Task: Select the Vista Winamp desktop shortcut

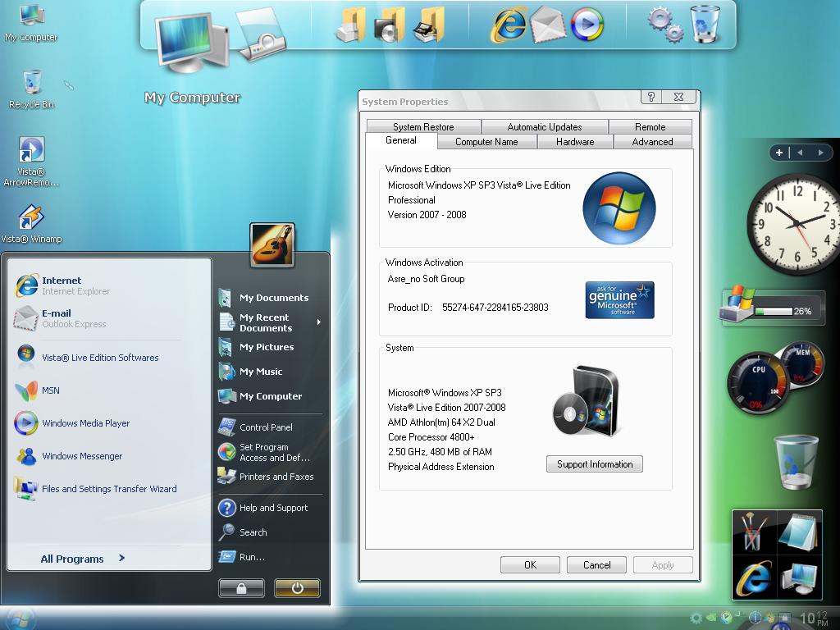Action: pyautogui.click(x=31, y=223)
